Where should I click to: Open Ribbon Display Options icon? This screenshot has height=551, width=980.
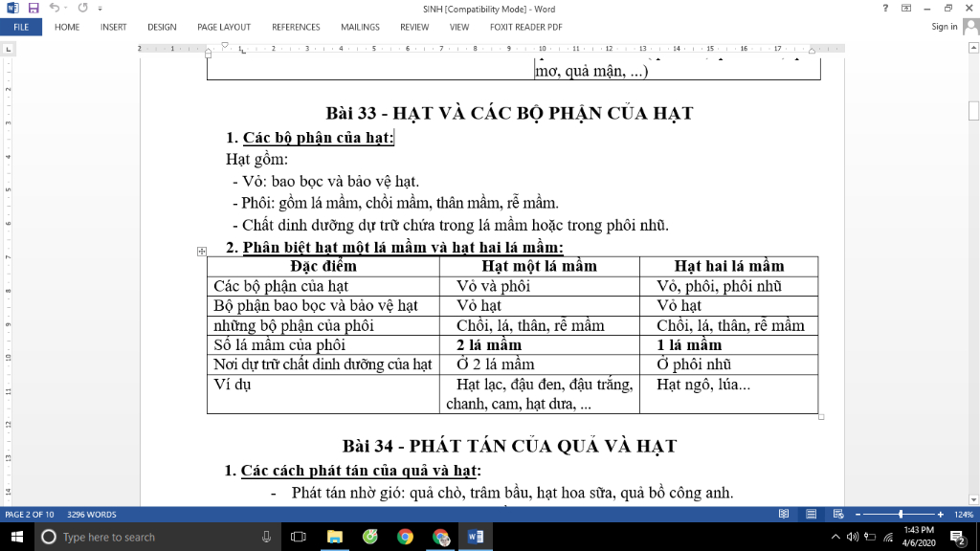(x=906, y=8)
